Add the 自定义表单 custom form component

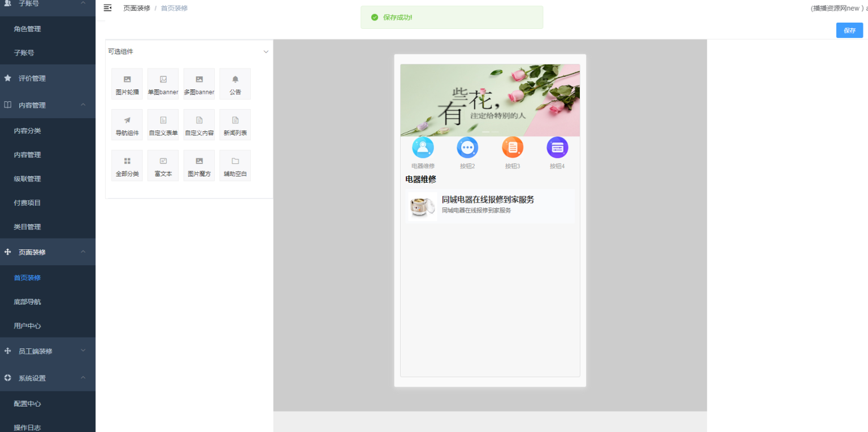[x=163, y=124]
